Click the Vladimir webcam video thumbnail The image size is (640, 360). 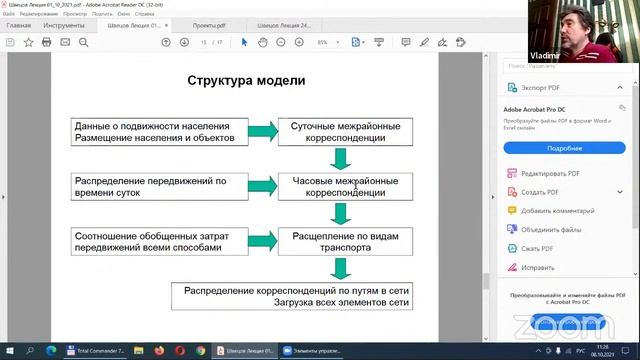tap(584, 31)
